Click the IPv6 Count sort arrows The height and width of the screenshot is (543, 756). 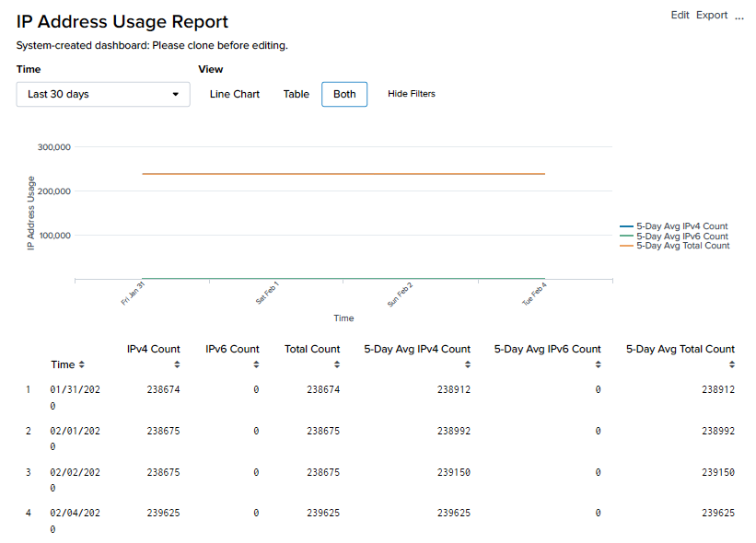click(x=256, y=365)
